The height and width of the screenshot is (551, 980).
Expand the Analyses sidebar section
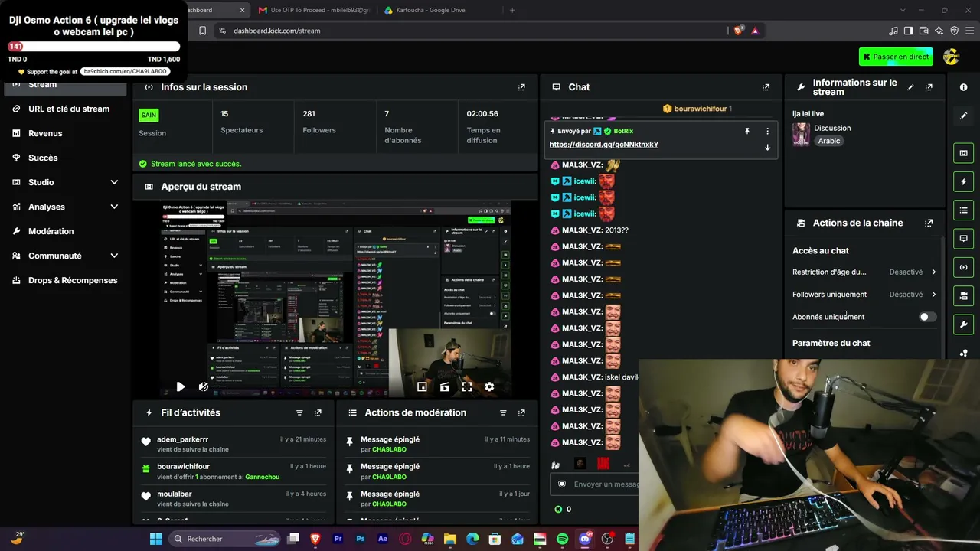[114, 207]
